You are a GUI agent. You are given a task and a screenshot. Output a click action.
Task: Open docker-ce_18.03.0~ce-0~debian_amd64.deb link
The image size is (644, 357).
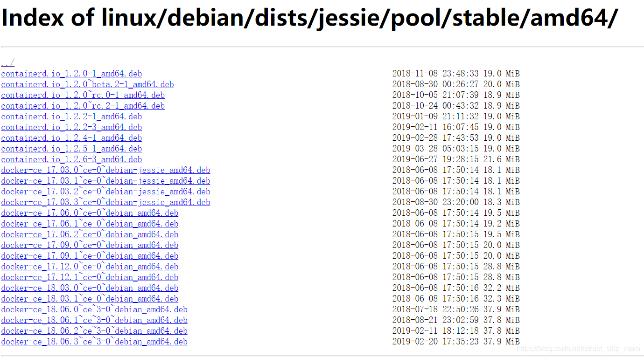[90, 288]
